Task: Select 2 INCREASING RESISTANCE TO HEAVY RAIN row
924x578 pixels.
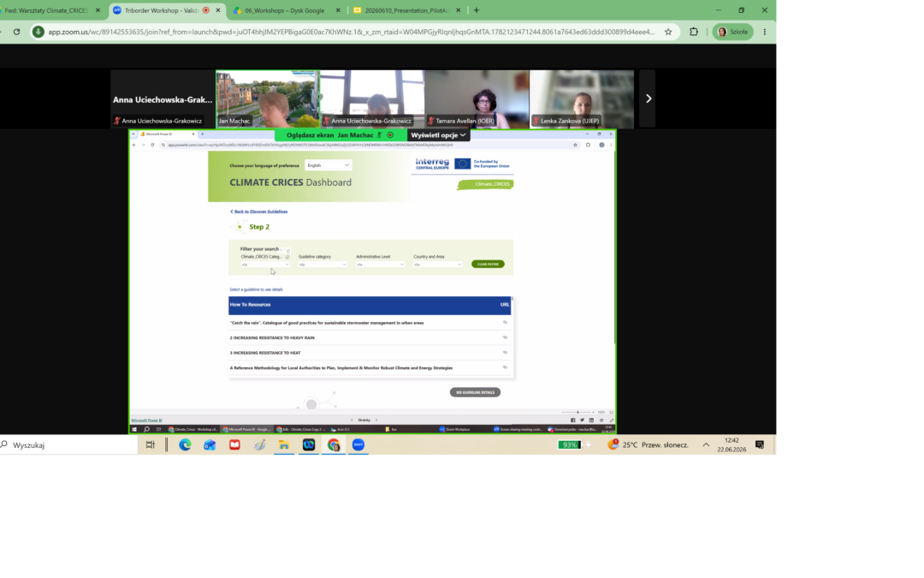Action: 370,338
